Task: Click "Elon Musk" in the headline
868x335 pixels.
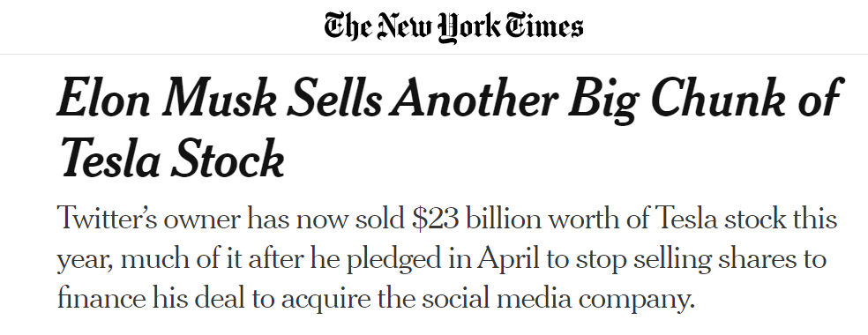Action: pyautogui.click(x=167, y=97)
